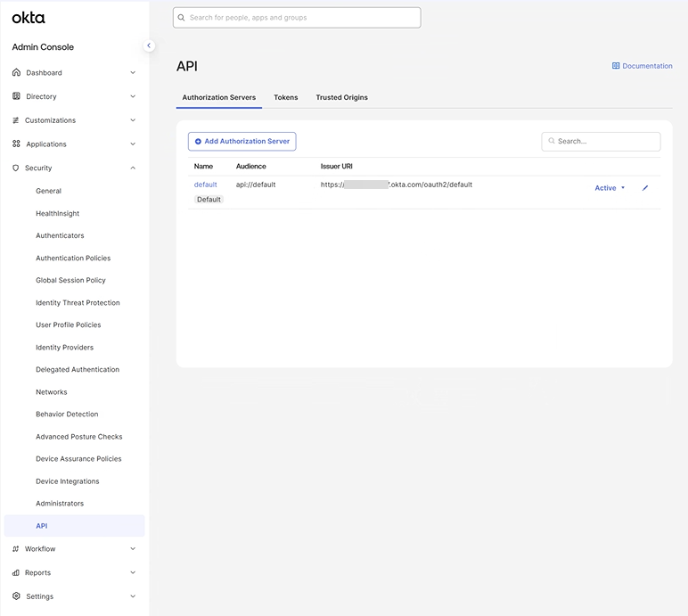Click the Name column header
The image size is (688, 616).
[203, 167]
